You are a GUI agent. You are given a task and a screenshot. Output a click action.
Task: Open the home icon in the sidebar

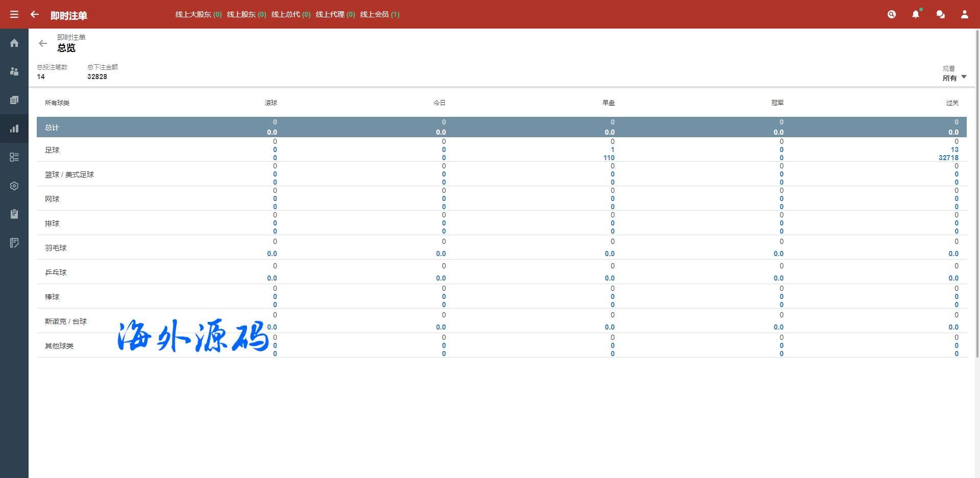(14, 43)
